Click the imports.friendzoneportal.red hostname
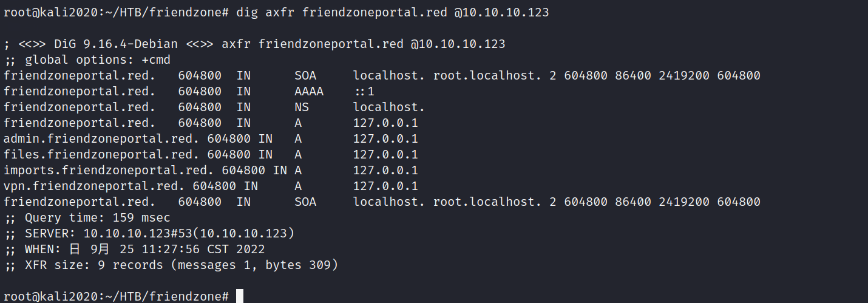This screenshot has height=303, width=868. click(109, 171)
